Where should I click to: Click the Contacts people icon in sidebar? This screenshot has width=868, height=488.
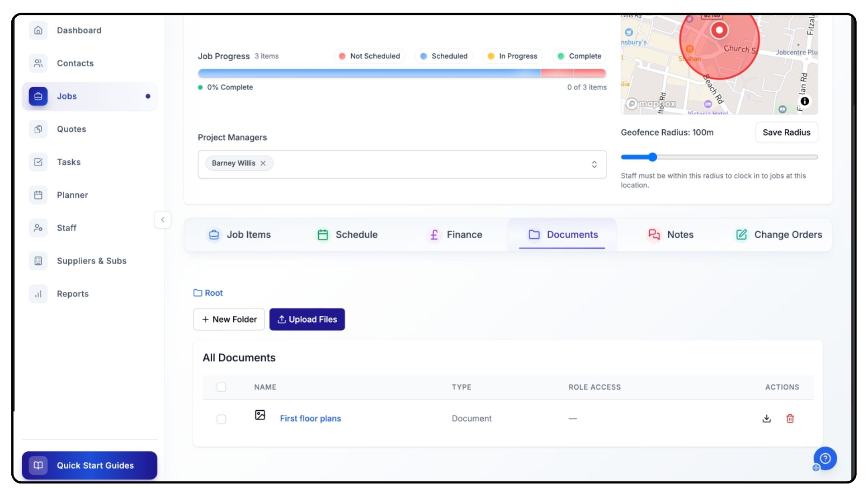point(38,63)
